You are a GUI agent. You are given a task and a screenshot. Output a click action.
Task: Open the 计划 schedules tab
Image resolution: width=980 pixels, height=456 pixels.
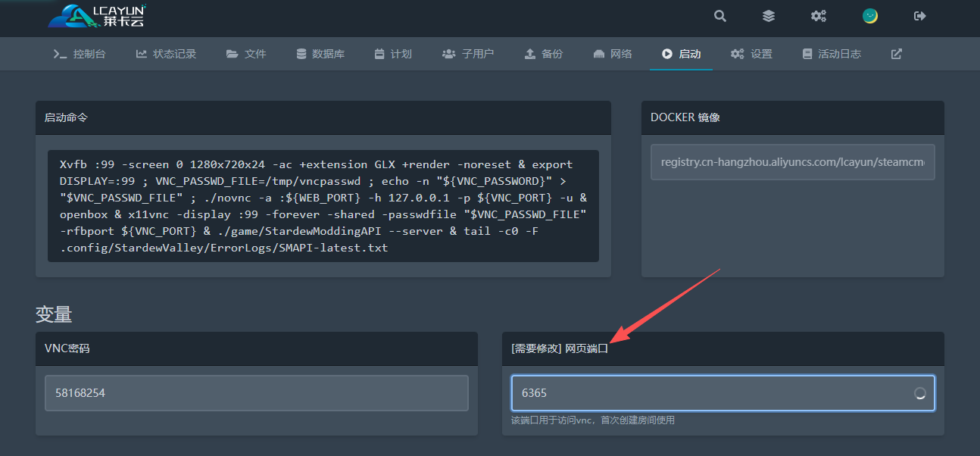click(x=393, y=54)
